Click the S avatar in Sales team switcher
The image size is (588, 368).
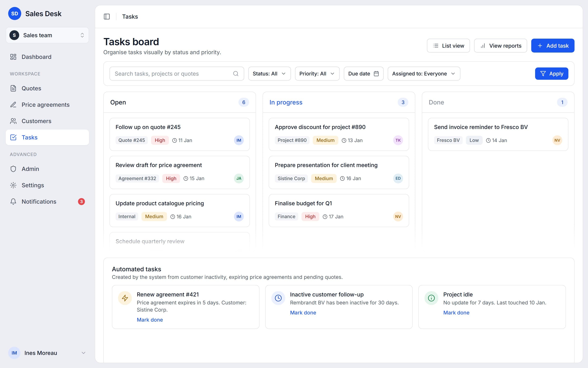pos(14,35)
